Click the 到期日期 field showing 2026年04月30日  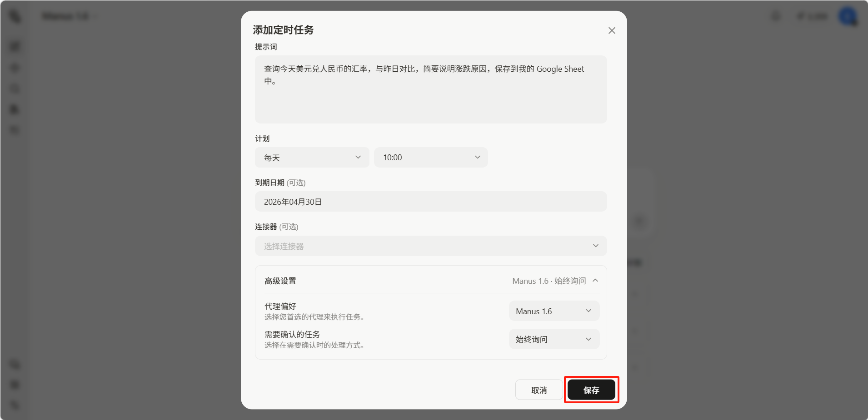(x=430, y=202)
